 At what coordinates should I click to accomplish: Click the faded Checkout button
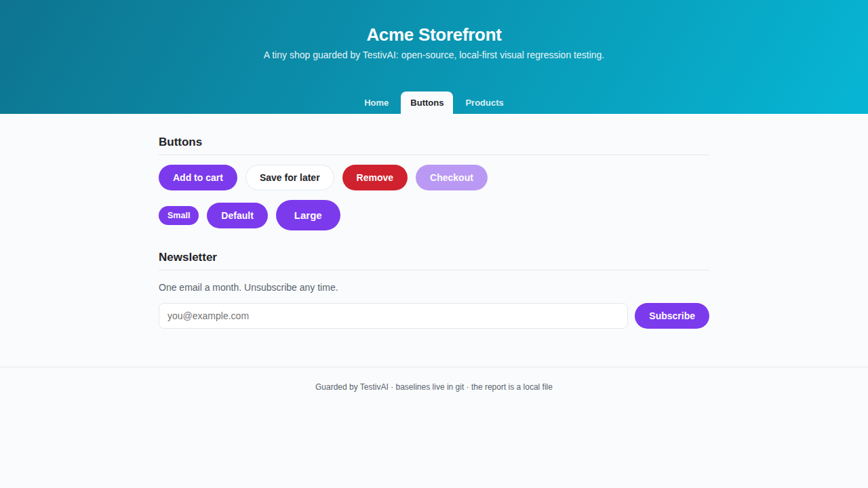[x=452, y=178]
